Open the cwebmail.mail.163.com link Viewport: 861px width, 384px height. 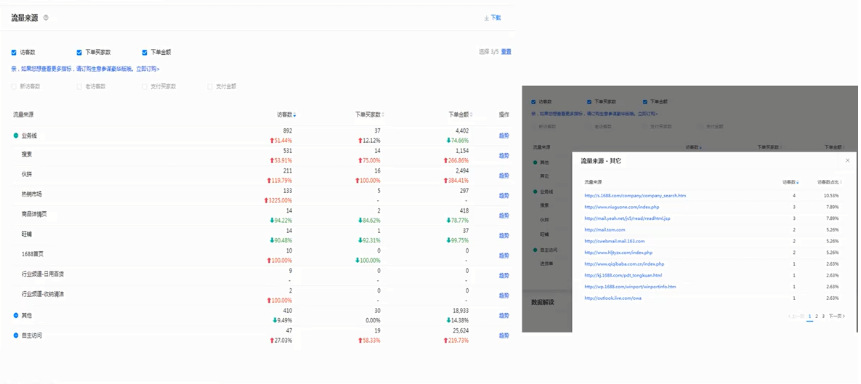click(x=614, y=241)
